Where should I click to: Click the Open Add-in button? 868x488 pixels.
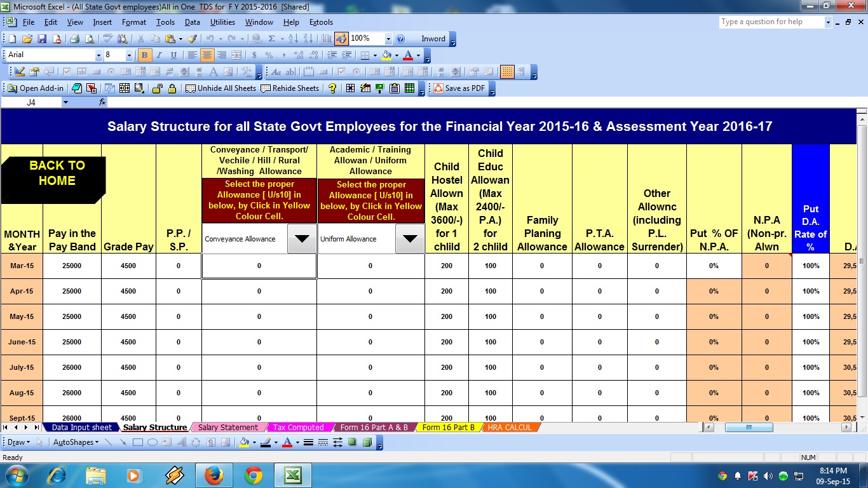pyautogui.click(x=35, y=88)
